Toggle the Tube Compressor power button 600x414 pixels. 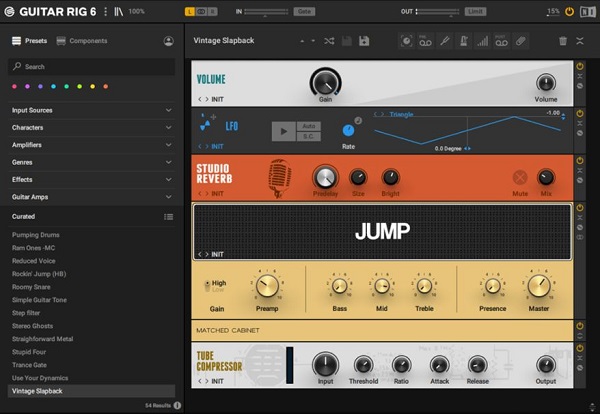coord(580,348)
